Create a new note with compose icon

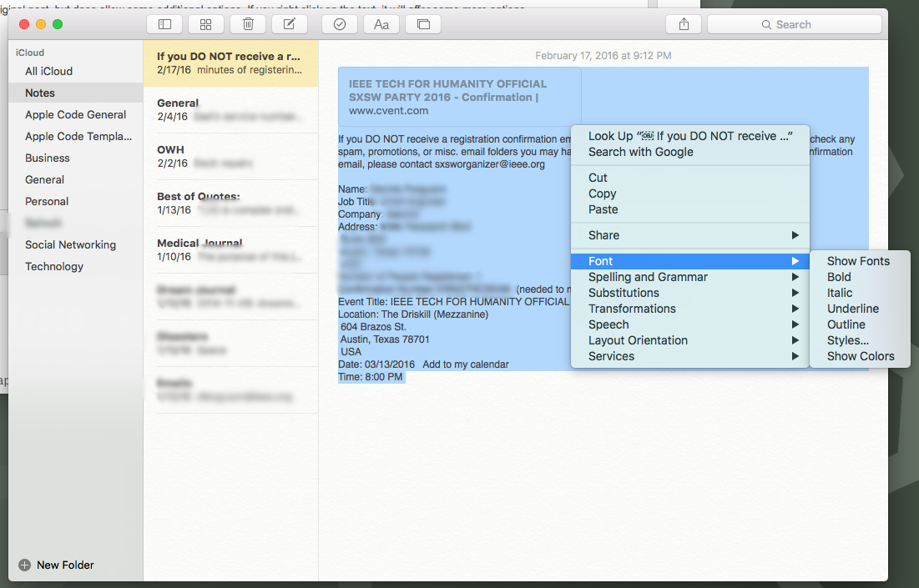pos(290,24)
